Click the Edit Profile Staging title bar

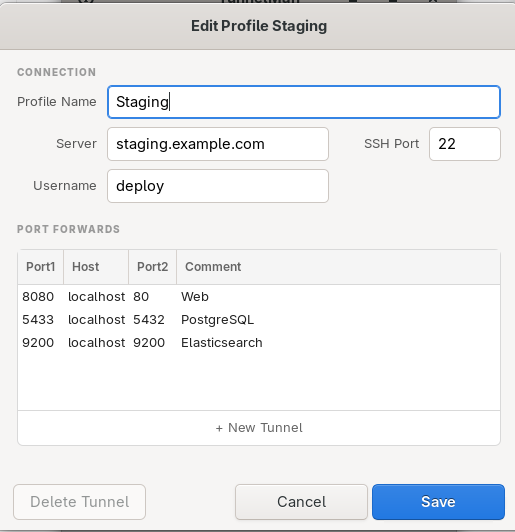point(259,26)
